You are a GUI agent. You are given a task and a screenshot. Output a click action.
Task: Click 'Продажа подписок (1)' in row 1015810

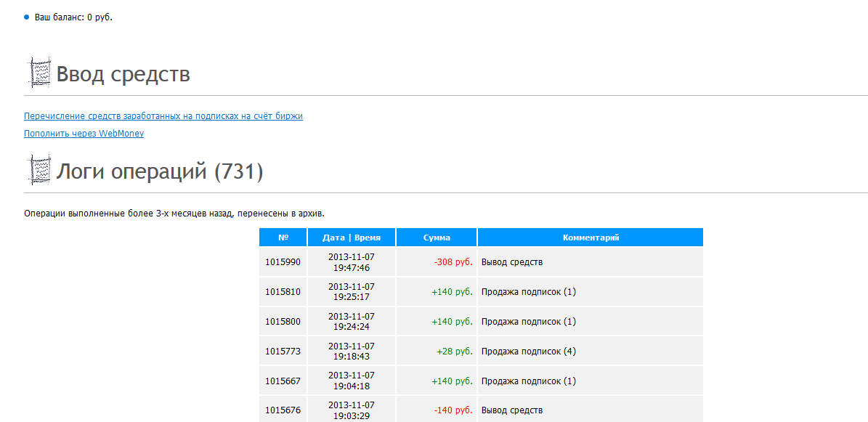[529, 292]
